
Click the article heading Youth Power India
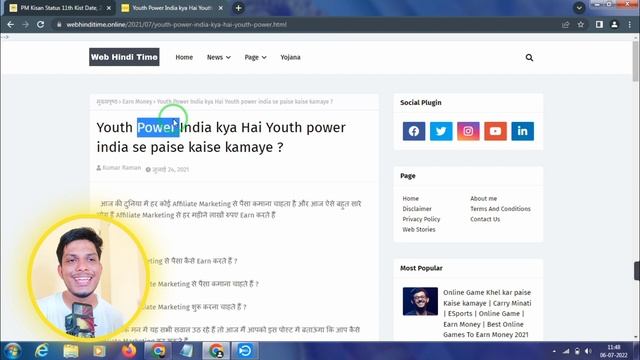[220, 137]
